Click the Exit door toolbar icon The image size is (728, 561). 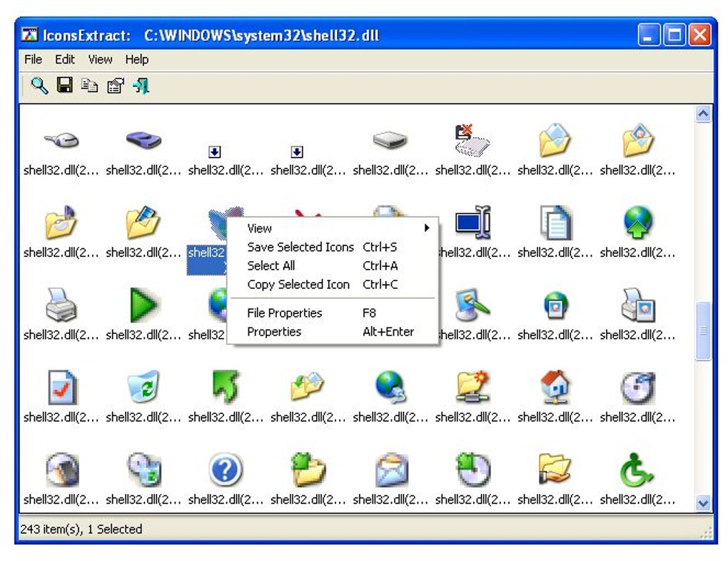coord(141,86)
